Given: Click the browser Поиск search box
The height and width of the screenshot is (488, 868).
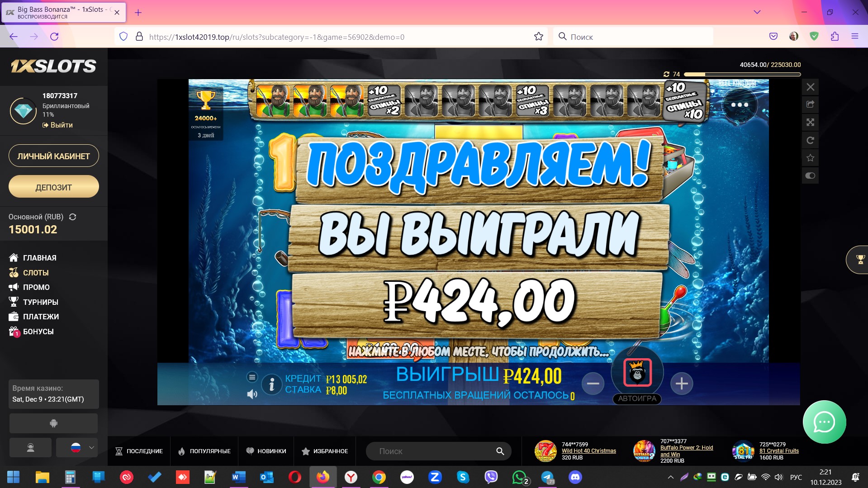Looking at the screenshot, I should pyautogui.click(x=633, y=37).
